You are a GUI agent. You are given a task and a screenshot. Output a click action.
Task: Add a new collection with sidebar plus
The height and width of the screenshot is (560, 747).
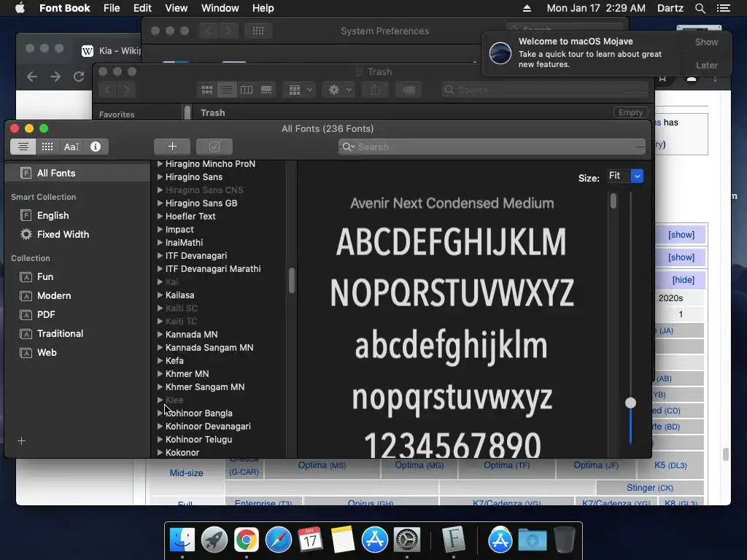pos(21,440)
